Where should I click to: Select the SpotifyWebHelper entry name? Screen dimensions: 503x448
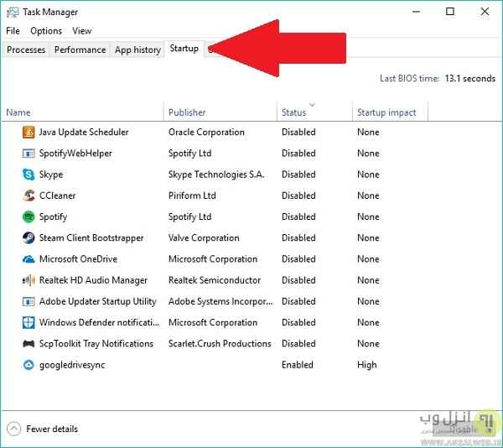click(x=75, y=154)
